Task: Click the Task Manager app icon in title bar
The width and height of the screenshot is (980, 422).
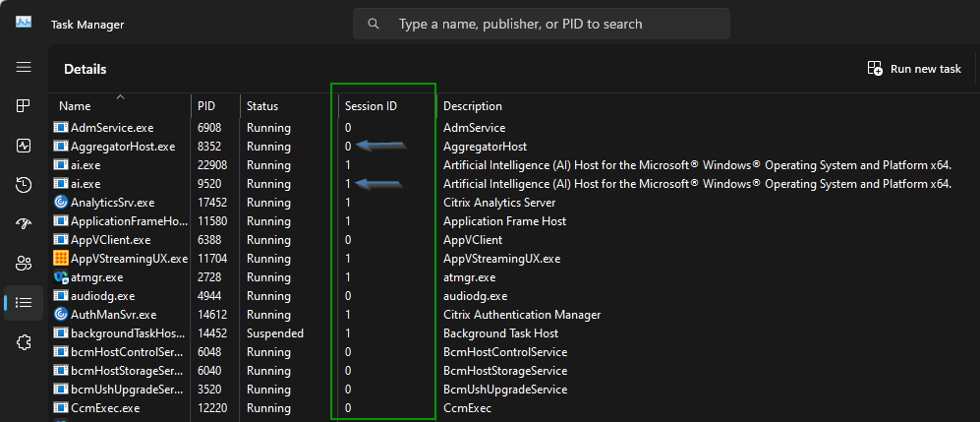Action: (x=24, y=23)
